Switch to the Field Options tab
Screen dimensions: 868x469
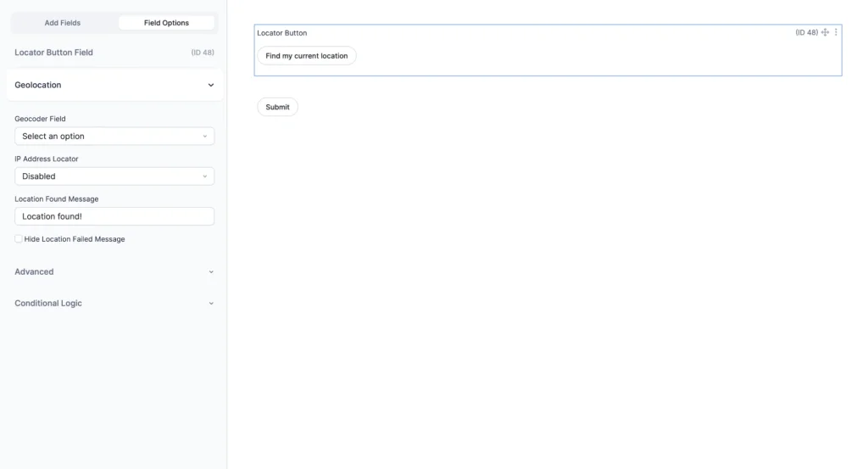[x=166, y=23]
